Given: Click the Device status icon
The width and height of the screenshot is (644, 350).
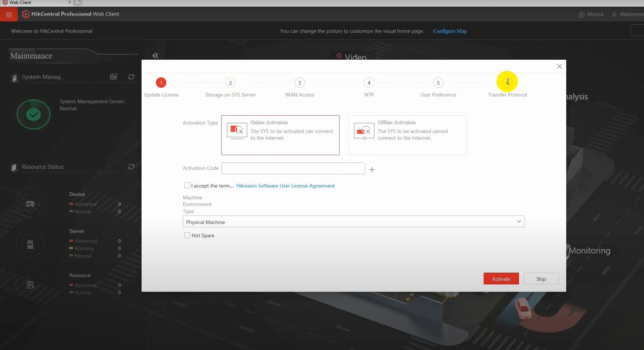Looking at the screenshot, I should tap(30, 204).
